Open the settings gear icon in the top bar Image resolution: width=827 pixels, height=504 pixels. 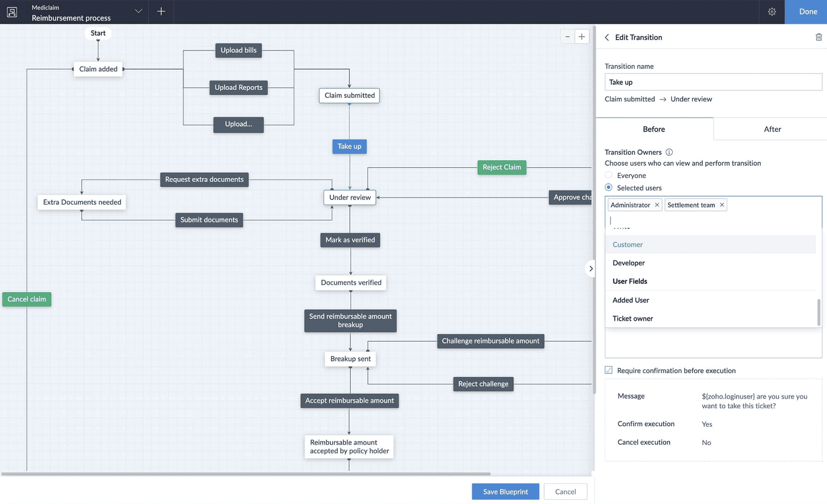tap(772, 12)
